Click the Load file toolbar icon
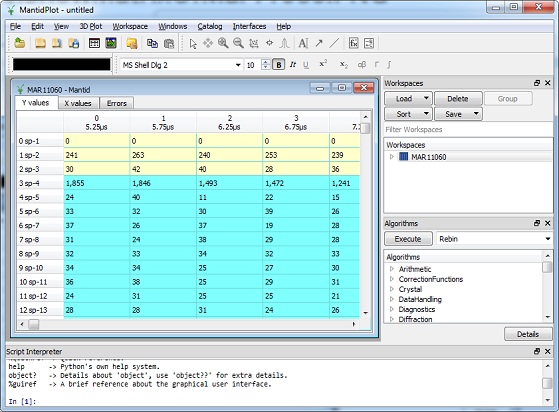This screenshot has width=559, height=412. 20,43
